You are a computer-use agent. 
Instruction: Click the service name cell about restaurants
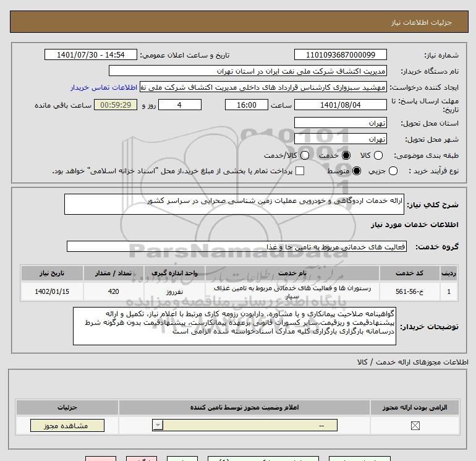pyautogui.click(x=292, y=291)
